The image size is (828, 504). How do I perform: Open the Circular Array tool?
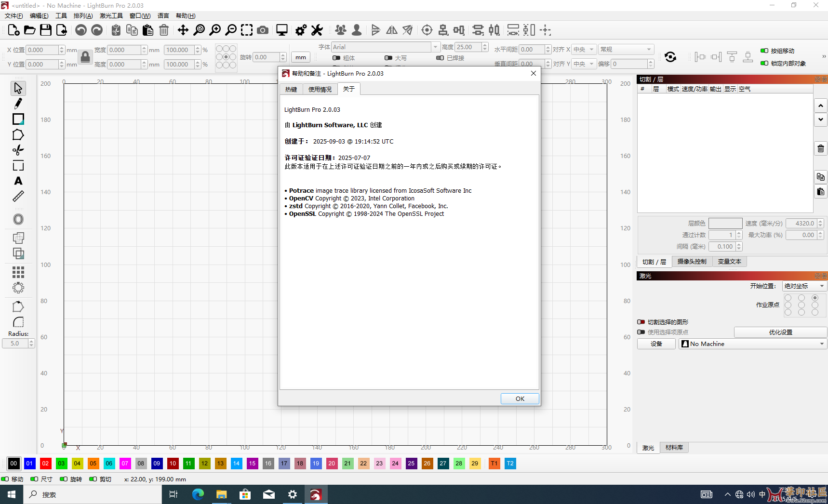(x=18, y=288)
